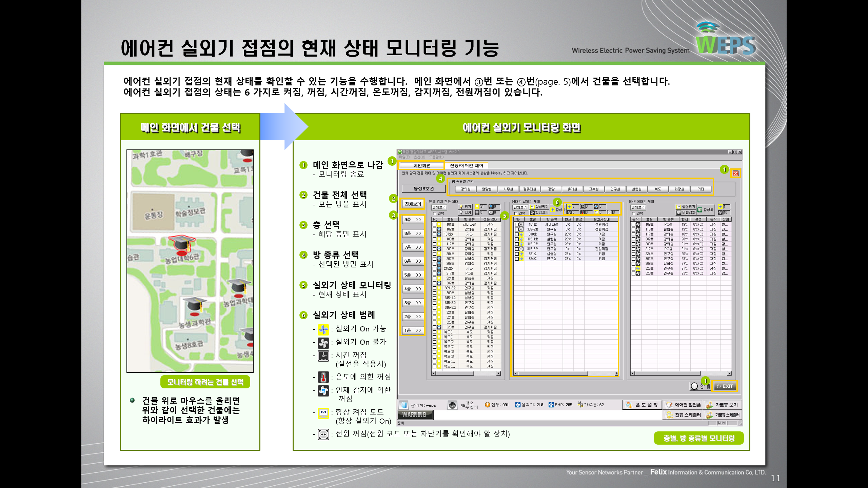Check the box for EHP row 115호
The image size is (868, 488).
click(633, 229)
